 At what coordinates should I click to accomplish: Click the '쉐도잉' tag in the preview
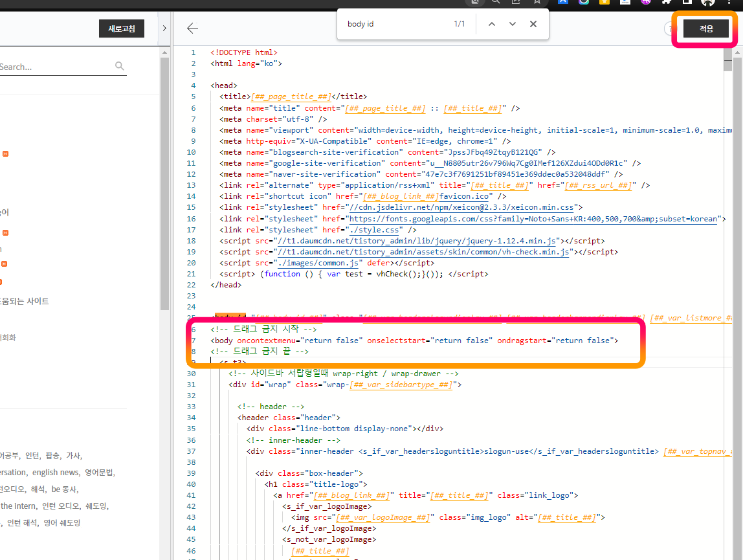point(96,506)
